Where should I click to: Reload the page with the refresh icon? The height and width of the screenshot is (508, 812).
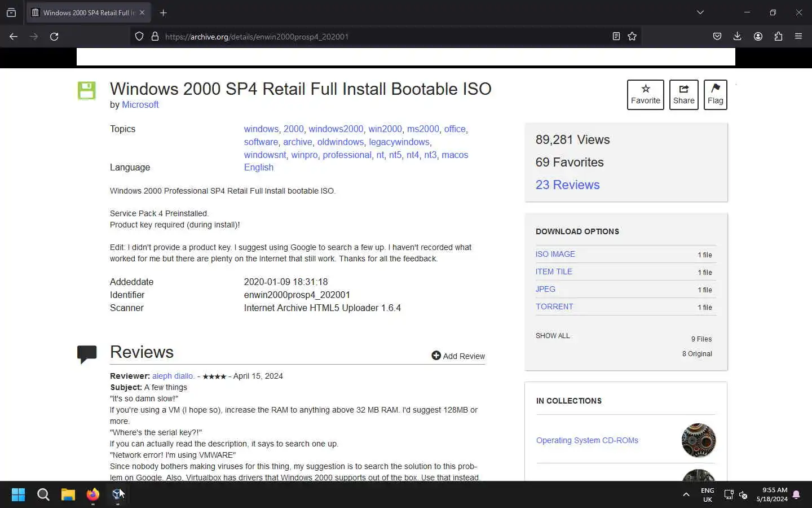click(x=54, y=36)
